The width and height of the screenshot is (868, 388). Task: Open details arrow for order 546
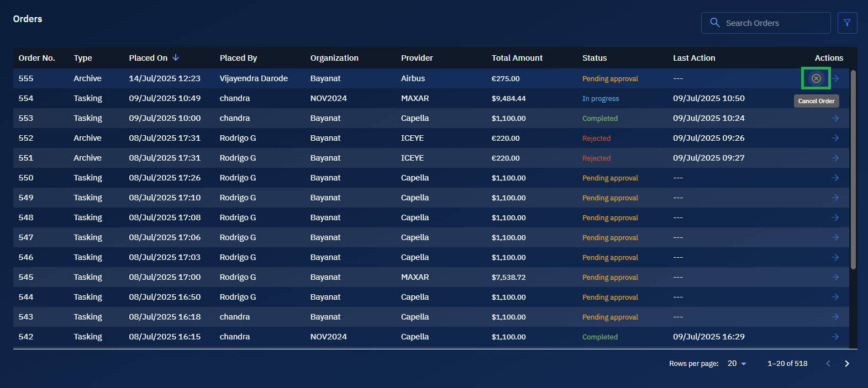(x=835, y=257)
